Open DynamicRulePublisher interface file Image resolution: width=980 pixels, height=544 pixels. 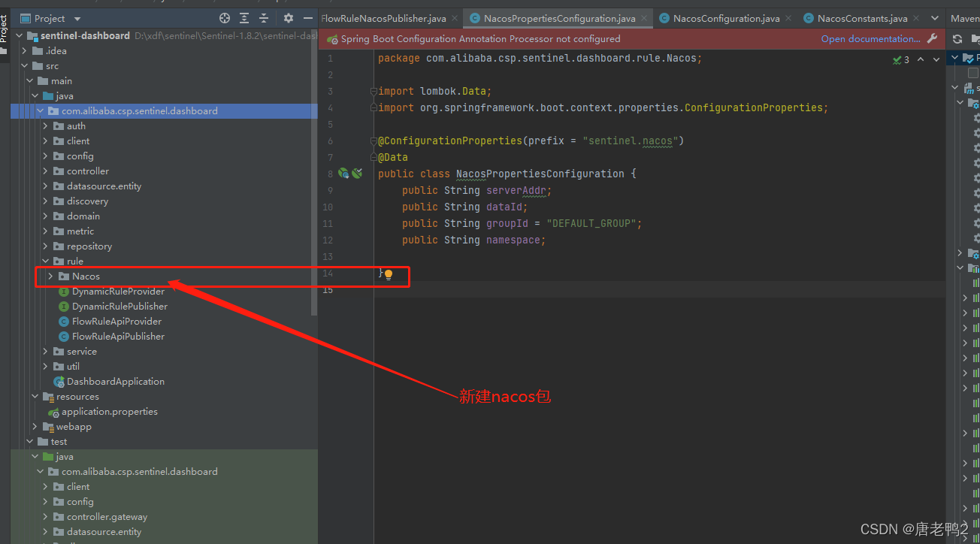(x=119, y=307)
